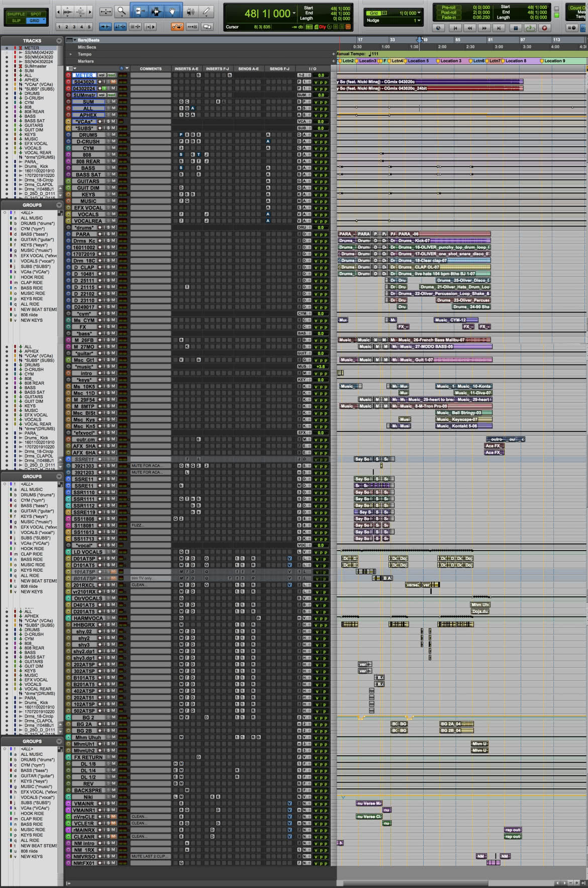Click the COMMENTS column header

(x=150, y=69)
